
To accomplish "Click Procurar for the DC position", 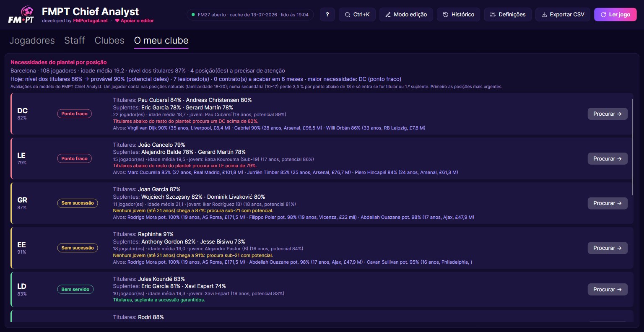I will tap(608, 114).
